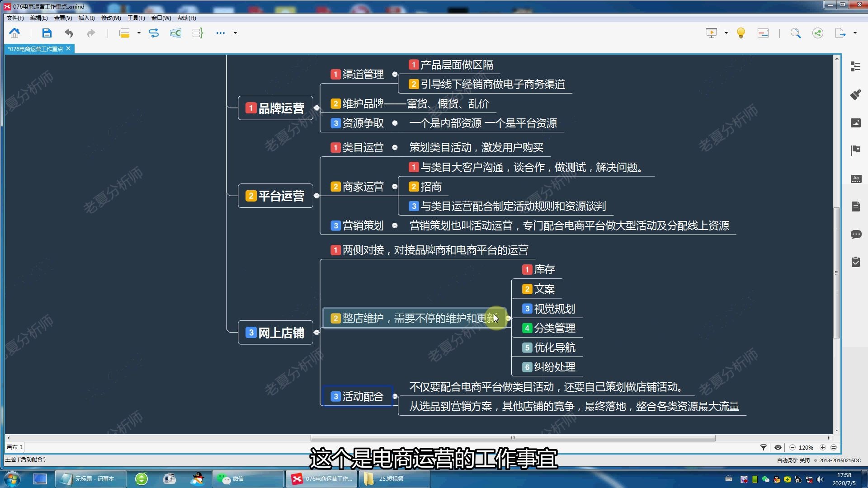Zoom in with the plus button
868x488 pixels.
click(x=823, y=447)
